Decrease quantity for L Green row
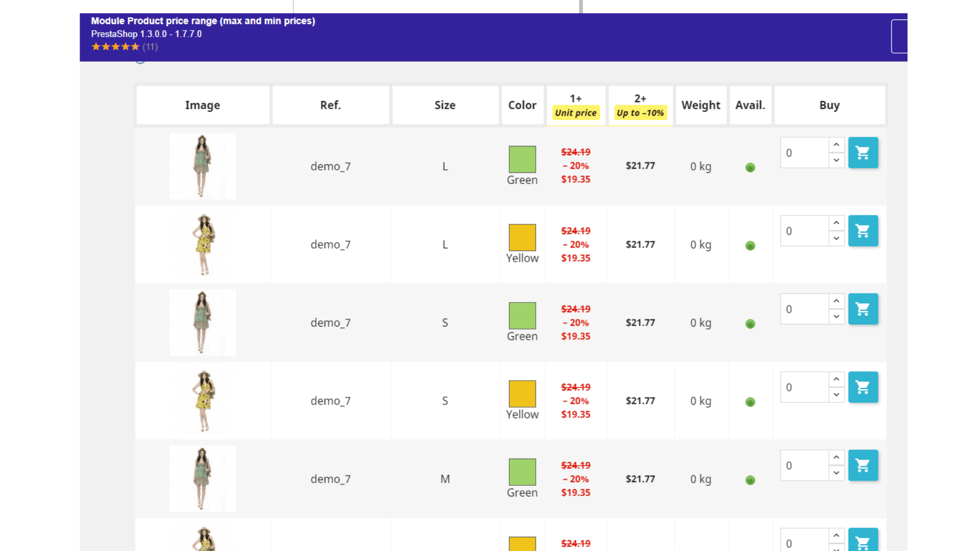 click(x=836, y=160)
